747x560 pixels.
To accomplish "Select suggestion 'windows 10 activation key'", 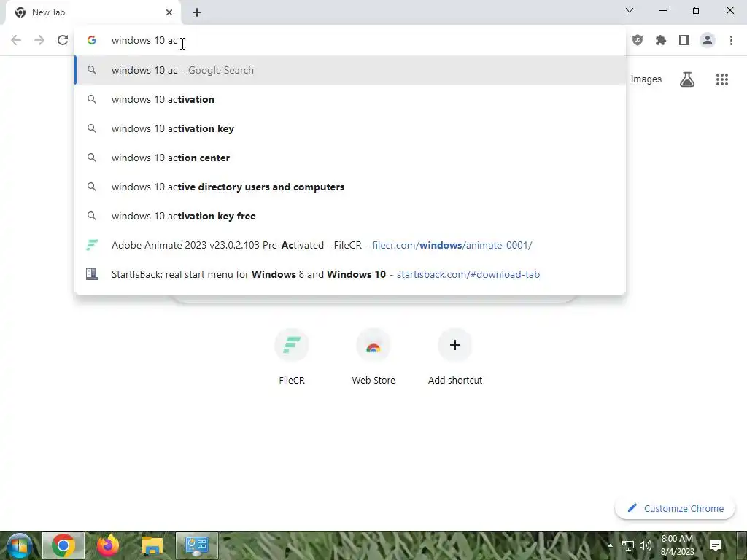I will 350,128.
